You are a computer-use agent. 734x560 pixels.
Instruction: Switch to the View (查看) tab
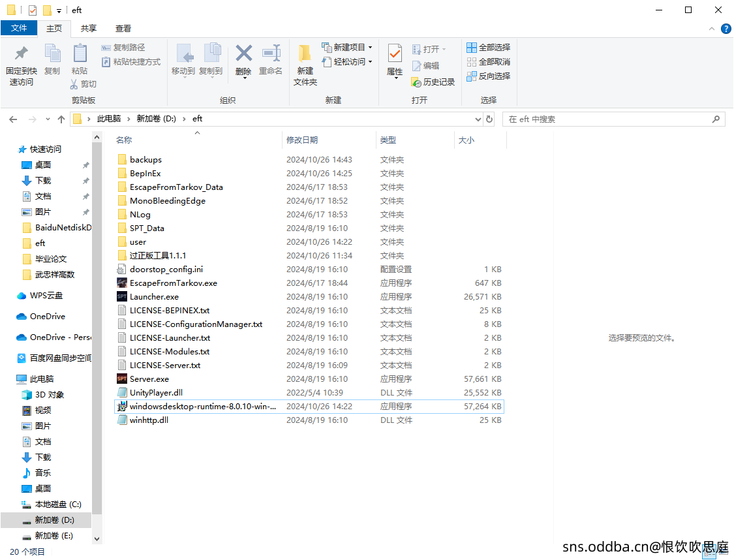123,29
